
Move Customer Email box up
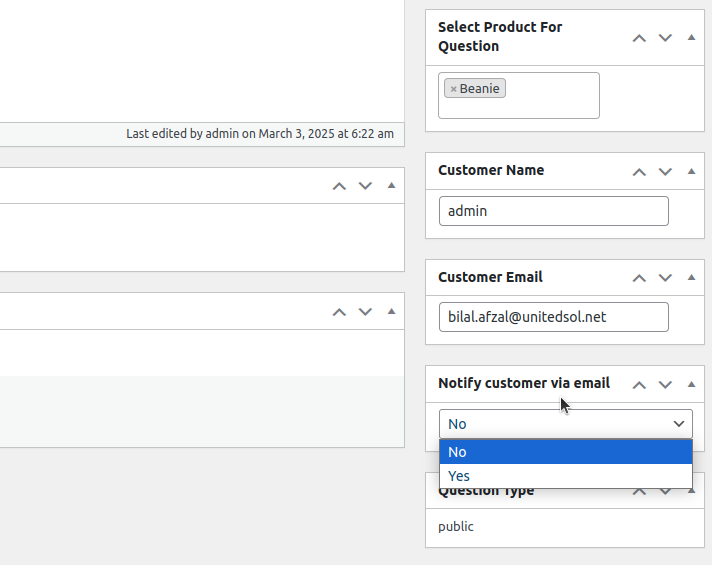(x=639, y=278)
